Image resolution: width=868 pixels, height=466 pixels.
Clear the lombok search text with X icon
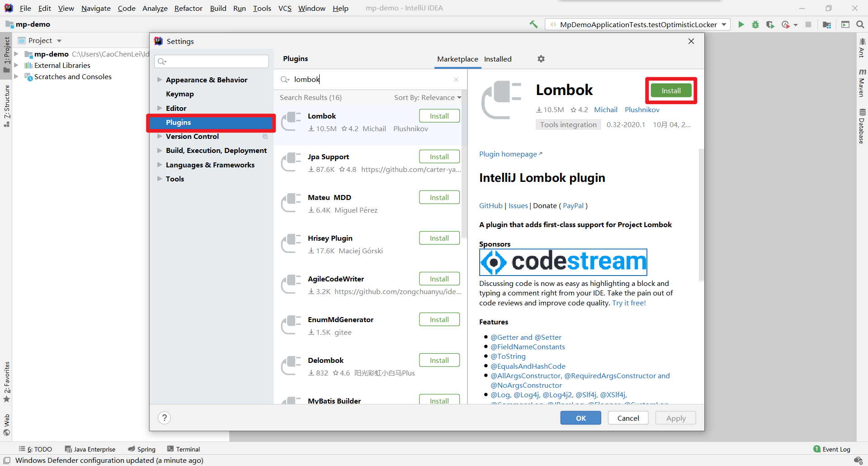pyautogui.click(x=456, y=80)
